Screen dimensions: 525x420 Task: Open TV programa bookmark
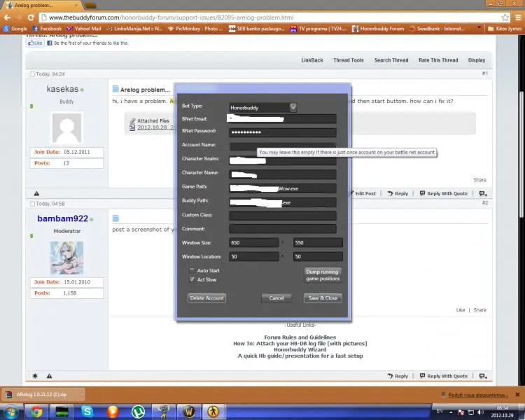pyautogui.click(x=318, y=29)
